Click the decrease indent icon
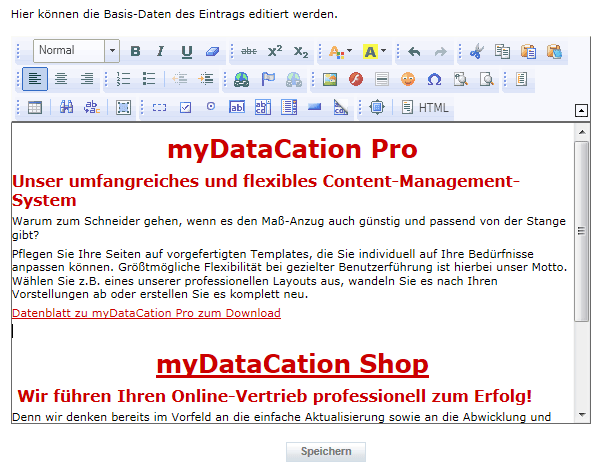 180,79
